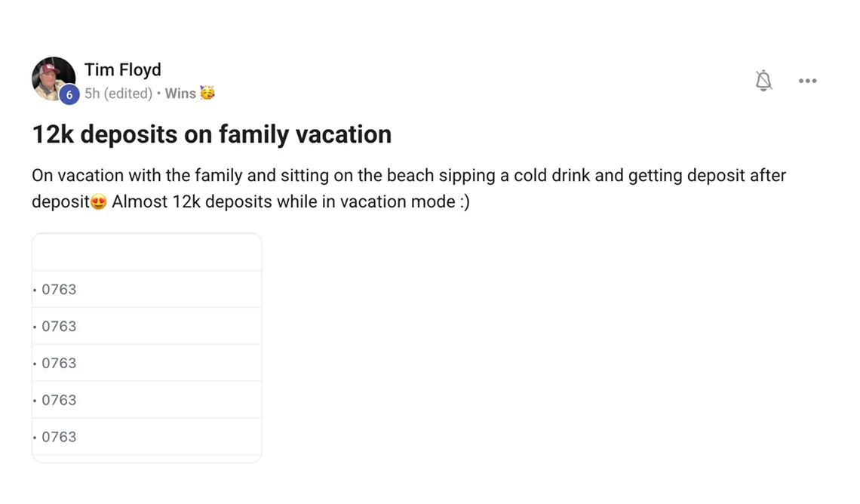The image size is (860, 504).
Task: Select the fourth 0763 row in the attachment
Action: pos(59,400)
